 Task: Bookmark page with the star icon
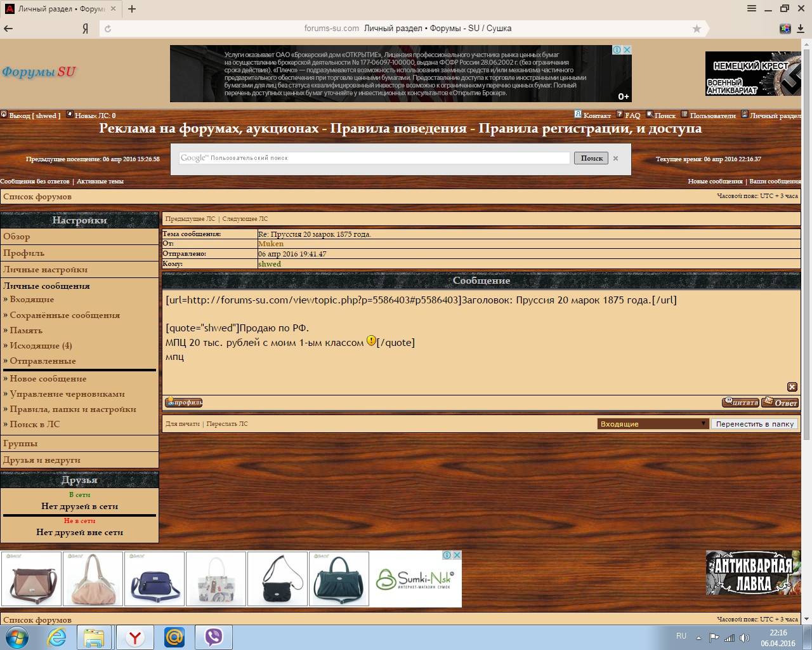pos(697,29)
